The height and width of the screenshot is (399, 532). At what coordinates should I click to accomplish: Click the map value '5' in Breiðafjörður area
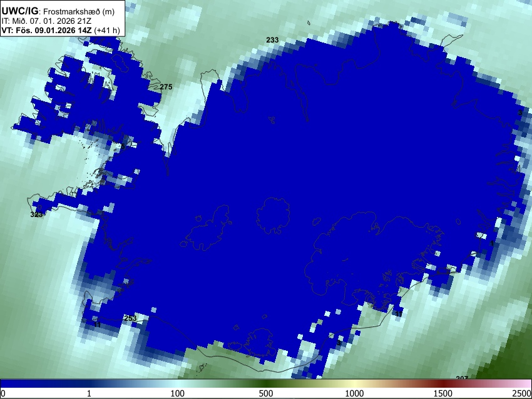(123, 146)
